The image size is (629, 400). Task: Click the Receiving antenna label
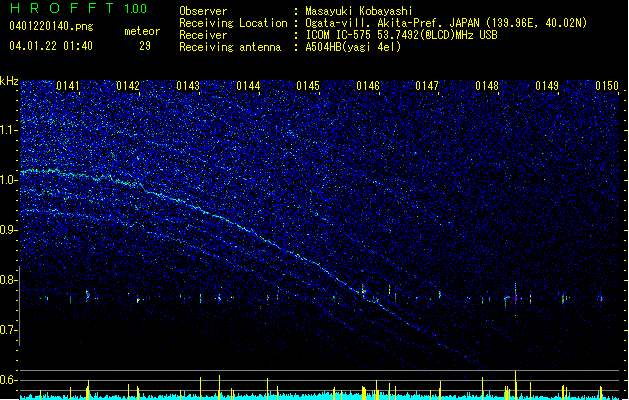[230, 47]
